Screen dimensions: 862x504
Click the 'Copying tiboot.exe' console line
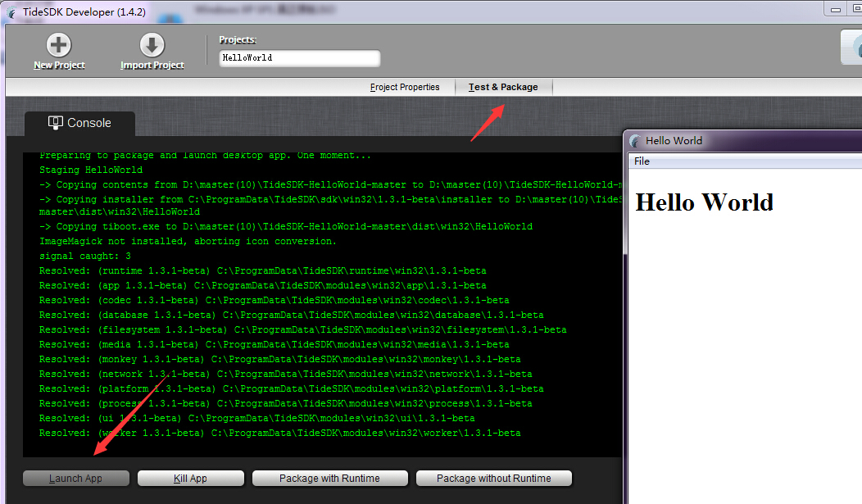(x=286, y=226)
